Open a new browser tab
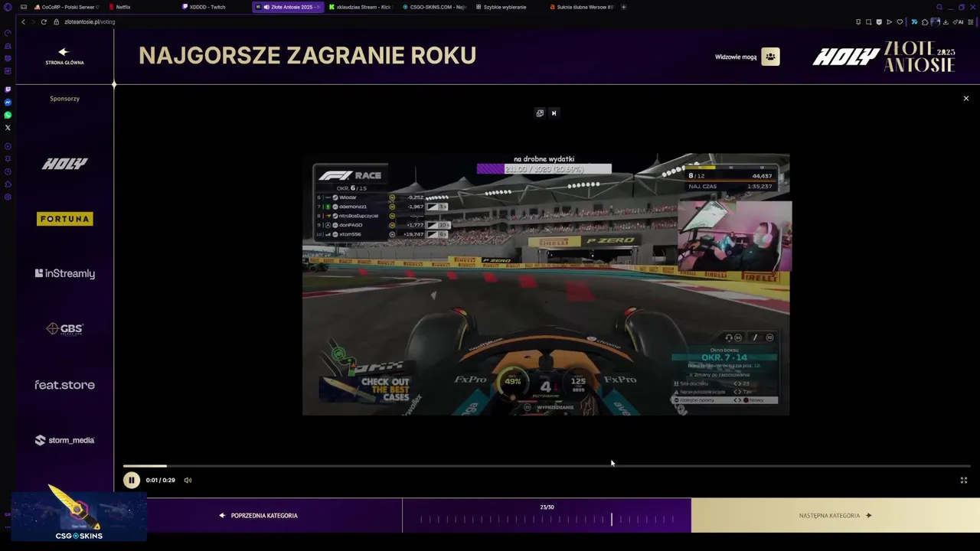Viewport: 980px width, 551px height. (623, 7)
